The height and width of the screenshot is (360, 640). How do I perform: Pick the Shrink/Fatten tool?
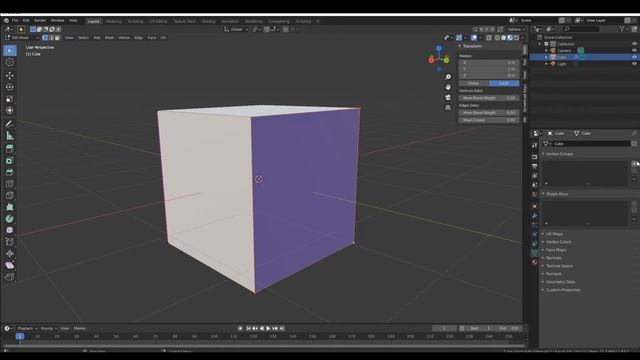10,253
